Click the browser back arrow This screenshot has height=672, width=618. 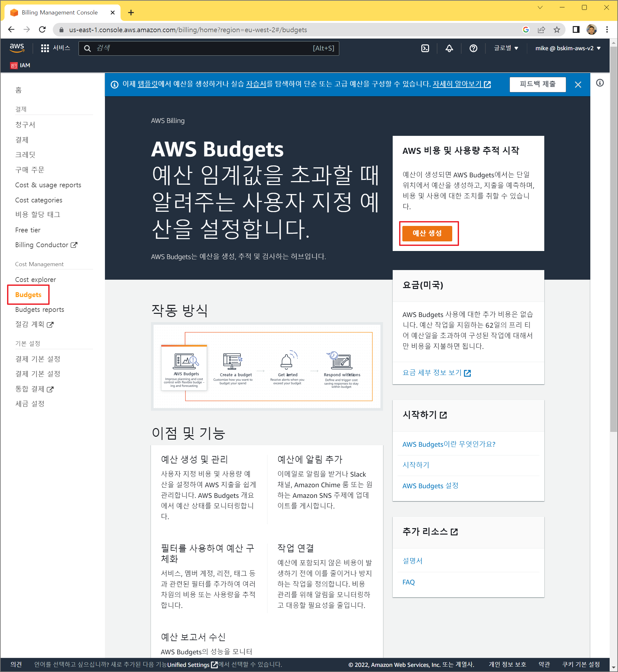pos(11,30)
